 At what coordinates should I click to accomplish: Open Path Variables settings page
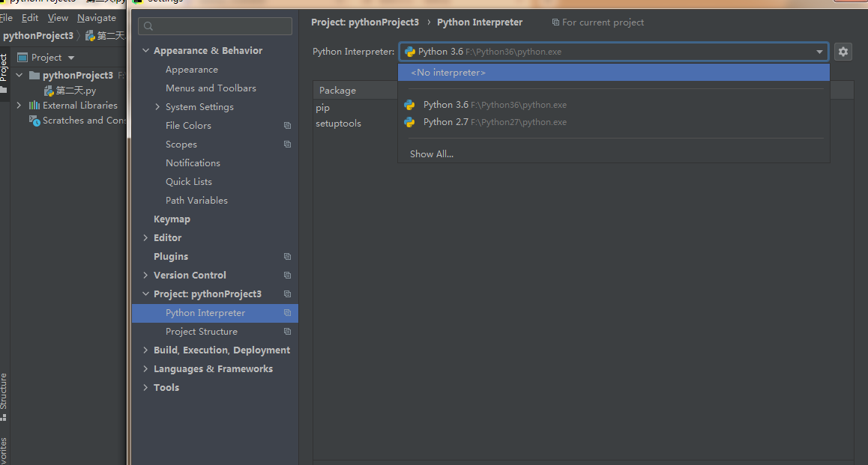196,201
